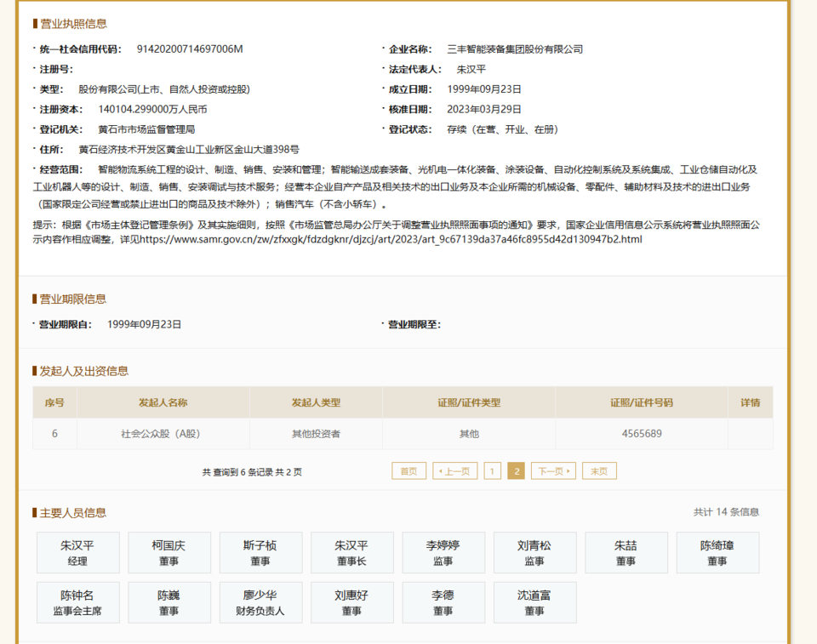This screenshot has width=817, height=644.
Task: Click 共计 14 条信息 count text
Action: 726,512
